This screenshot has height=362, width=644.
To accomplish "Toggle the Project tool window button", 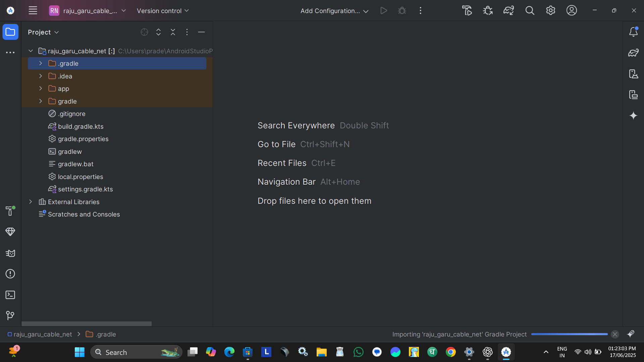I will point(10,32).
